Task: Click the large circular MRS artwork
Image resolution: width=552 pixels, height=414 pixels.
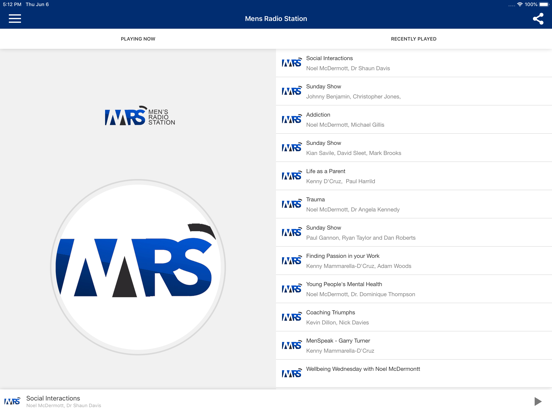Action: [x=138, y=267]
